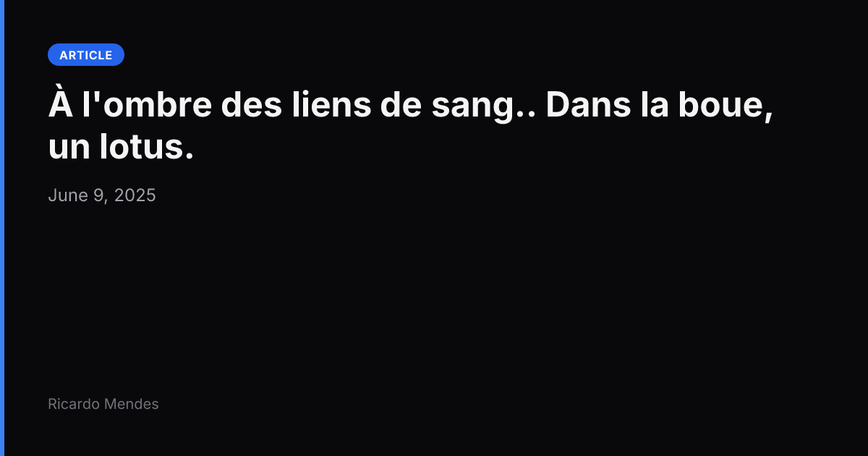
Task: Select the author name Ricardo Mendes
Action: point(103,404)
